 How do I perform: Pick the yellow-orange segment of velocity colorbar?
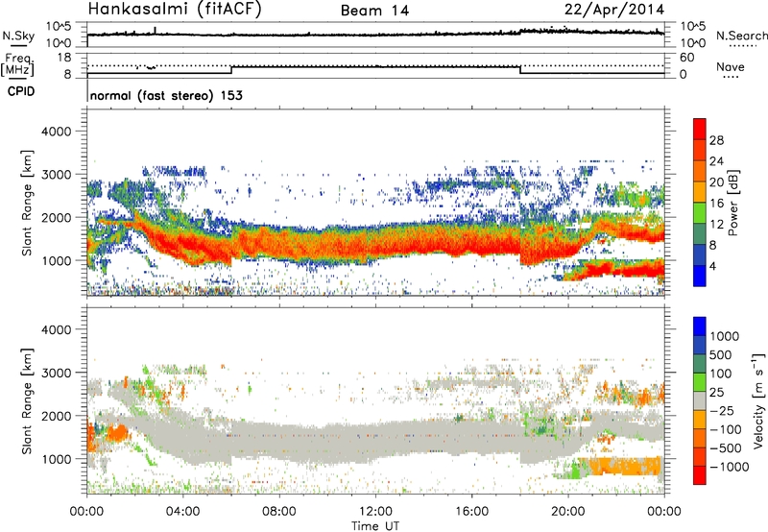[x=700, y=420]
